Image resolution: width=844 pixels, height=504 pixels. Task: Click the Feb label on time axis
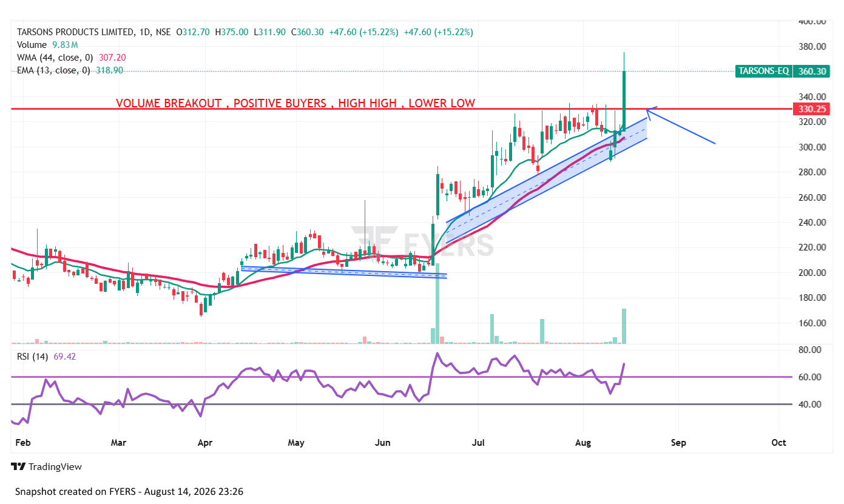[x=22, y=443]
